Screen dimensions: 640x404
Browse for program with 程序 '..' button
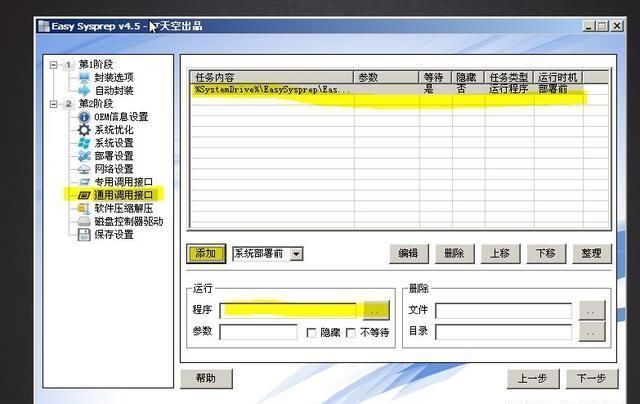tap(374, 310)
